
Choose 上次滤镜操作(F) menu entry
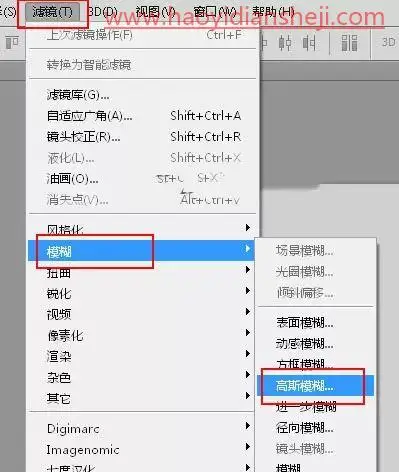tap(143, 35)
